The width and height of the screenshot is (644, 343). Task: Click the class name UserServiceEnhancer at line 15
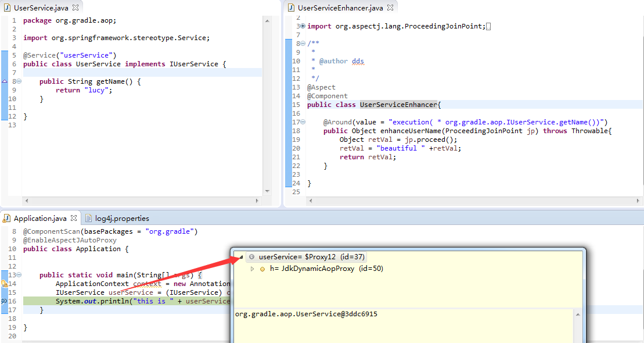tap(398, 105)
